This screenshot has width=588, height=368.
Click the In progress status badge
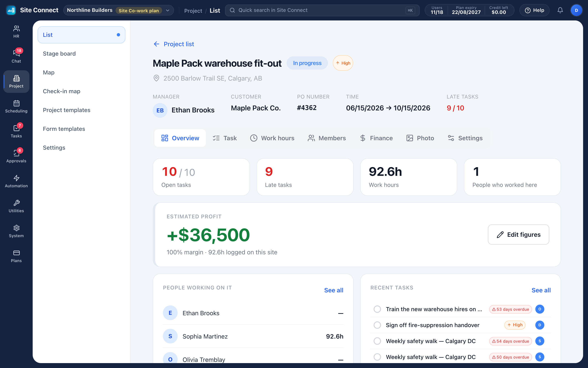coord(307,63)
